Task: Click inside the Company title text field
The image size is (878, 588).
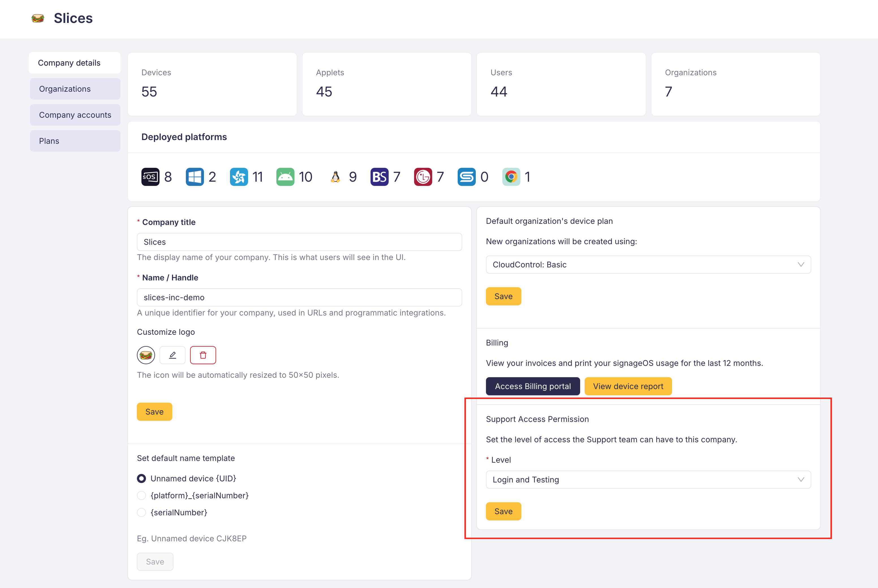Action: tap(299, 241)
